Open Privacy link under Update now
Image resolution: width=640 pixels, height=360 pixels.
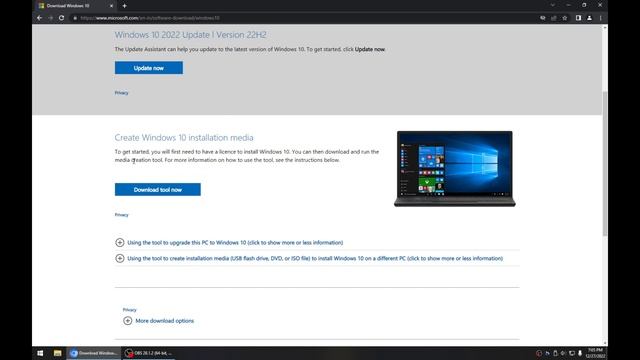pyautogui.click(x=121, y=93)
